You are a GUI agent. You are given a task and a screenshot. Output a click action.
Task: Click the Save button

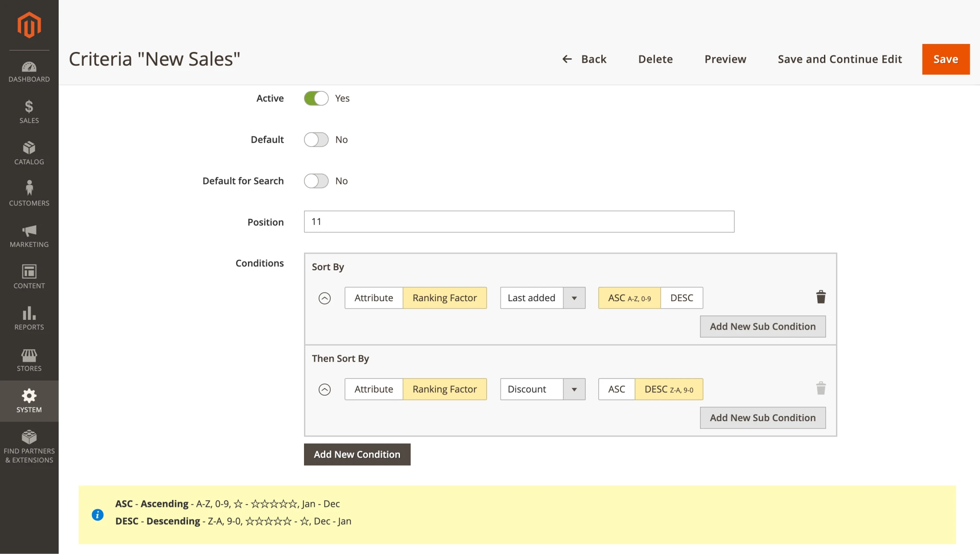pyautogui.click(x=945, y=59)
